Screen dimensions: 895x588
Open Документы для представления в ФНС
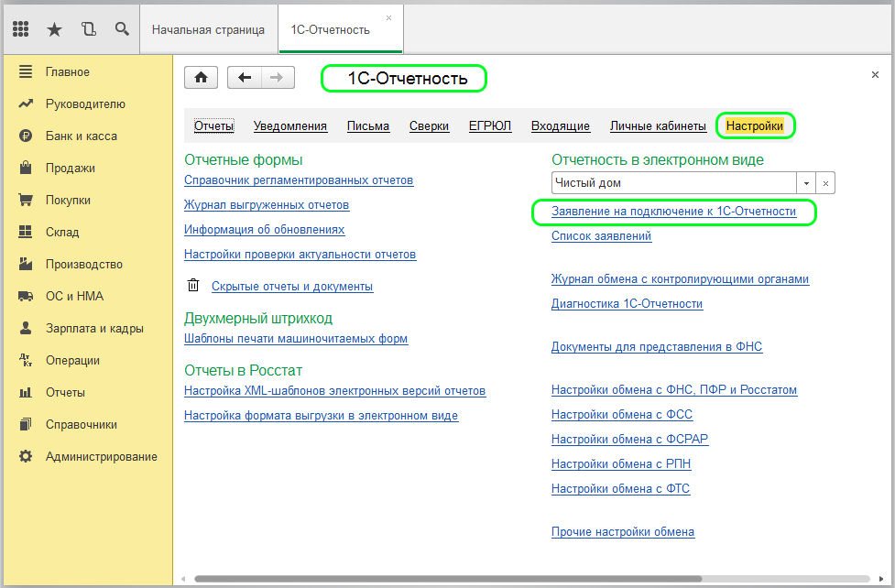point(657,347)
